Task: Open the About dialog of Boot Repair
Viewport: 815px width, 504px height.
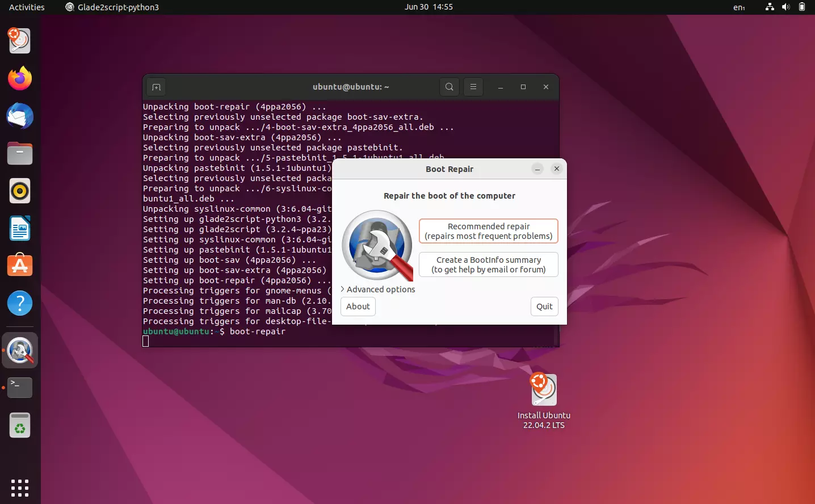Action: click(358, 306)
